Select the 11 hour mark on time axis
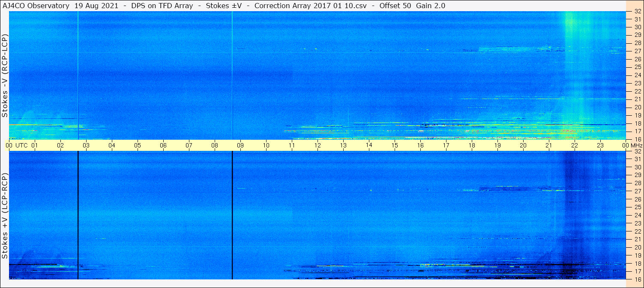The width and height of the screenshot is (644, 288). [292, 145]
